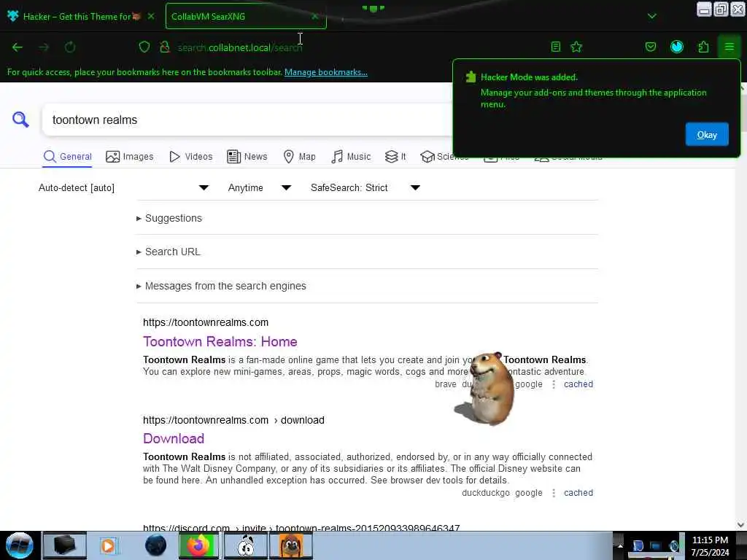Click the connection padlock icon

click(165, 47)
